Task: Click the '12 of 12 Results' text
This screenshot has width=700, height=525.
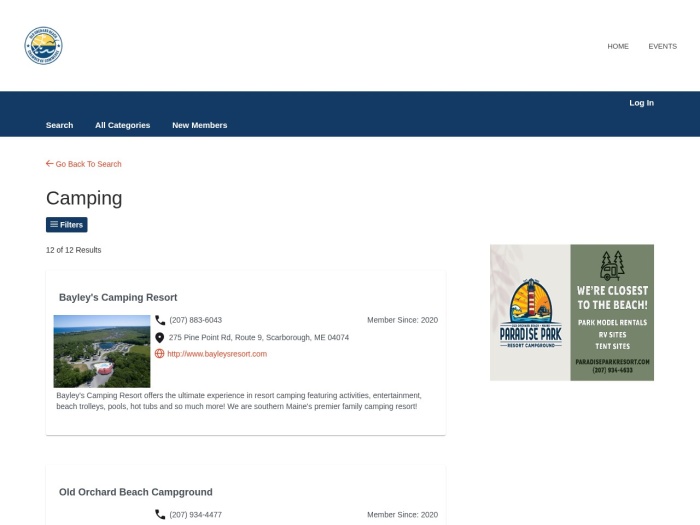Action: coord(74,250)
